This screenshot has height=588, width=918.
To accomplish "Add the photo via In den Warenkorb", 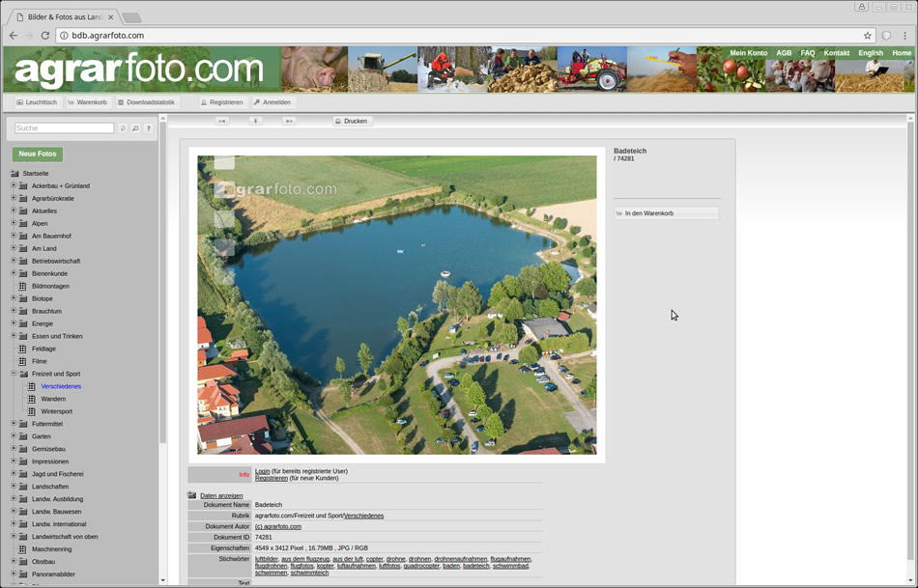I will tap(666, 213).
